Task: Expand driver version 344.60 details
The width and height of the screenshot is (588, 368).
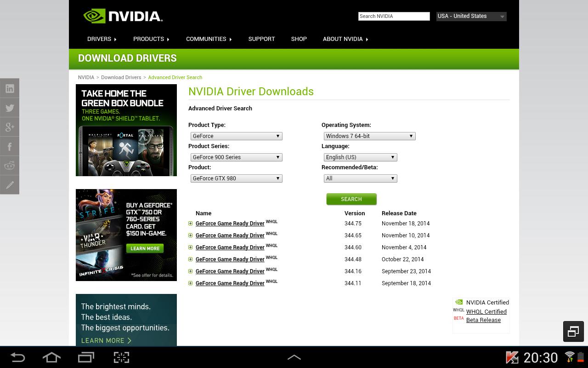Action: 190,247
